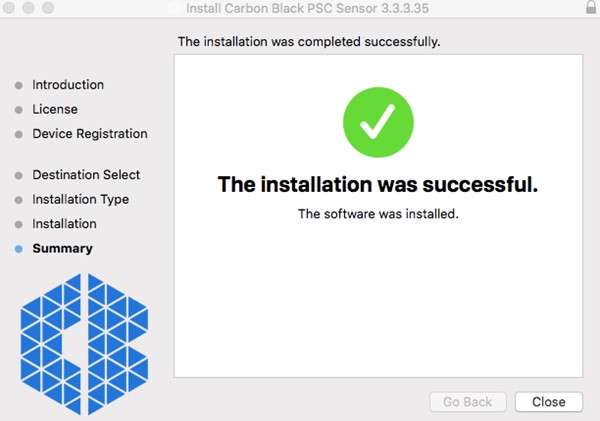600x421 pixels.
Task: Choose the Installation Type step
Action: [81, 199]
